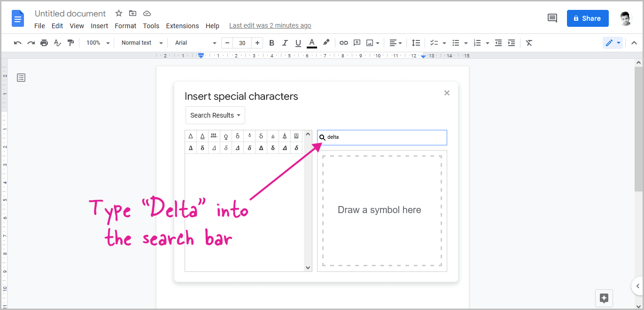Screen dimensions: 644x310
Task: Open comment history in the top bar
Action: (552, 18)
